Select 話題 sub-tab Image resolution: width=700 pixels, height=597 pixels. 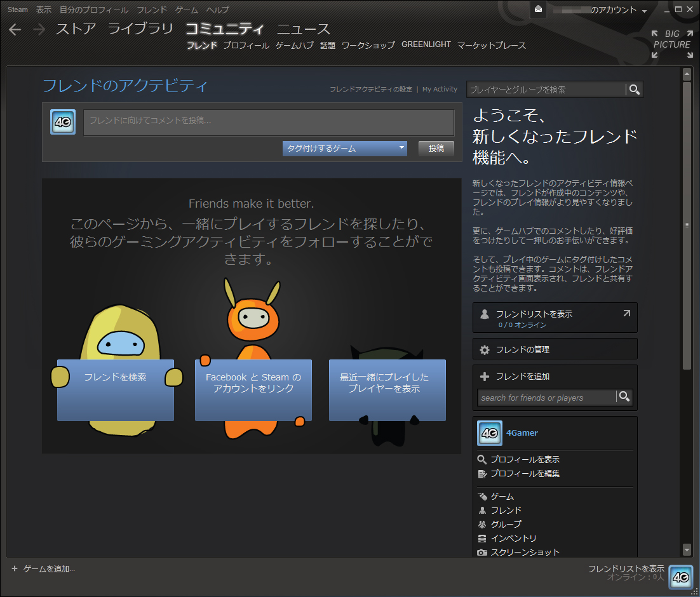click(x=328, y=45)
